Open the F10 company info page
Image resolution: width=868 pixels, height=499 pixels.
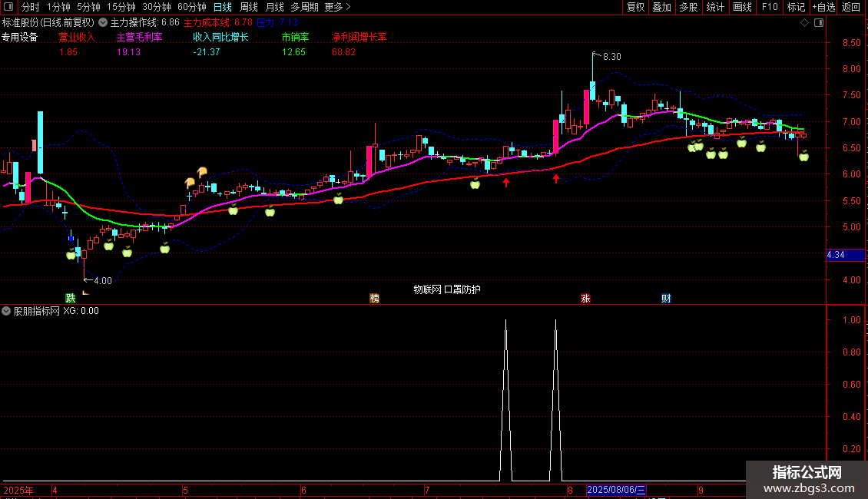(x=770, y=7)
